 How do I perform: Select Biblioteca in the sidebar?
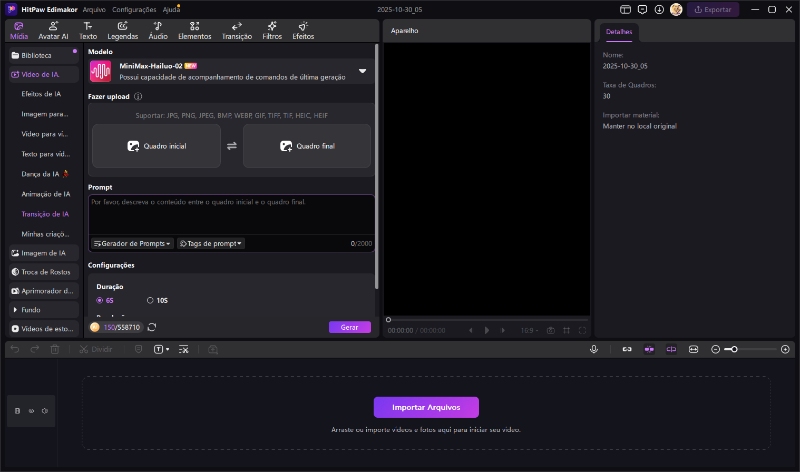(x=43, y=55)
